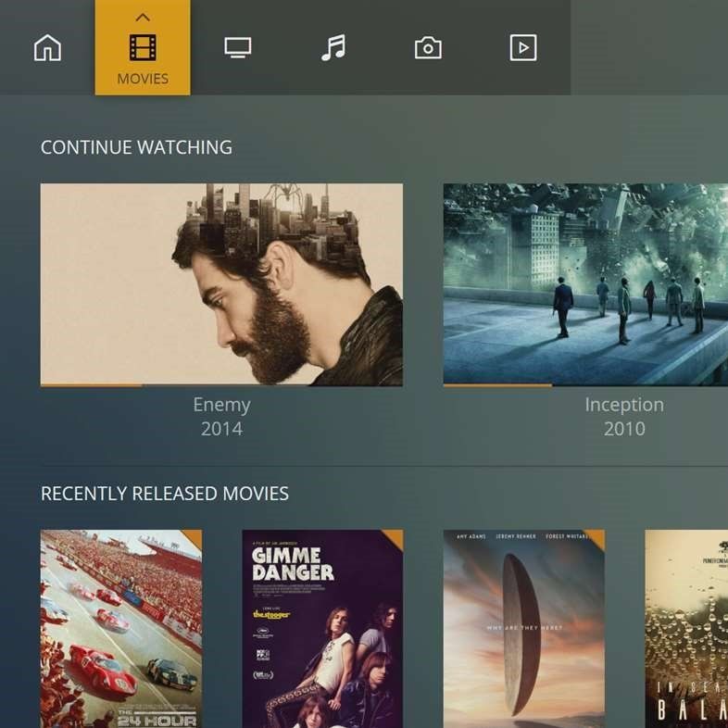
Task: Resume the Enemy movie thumbnail
Action: tap(221, 283)
